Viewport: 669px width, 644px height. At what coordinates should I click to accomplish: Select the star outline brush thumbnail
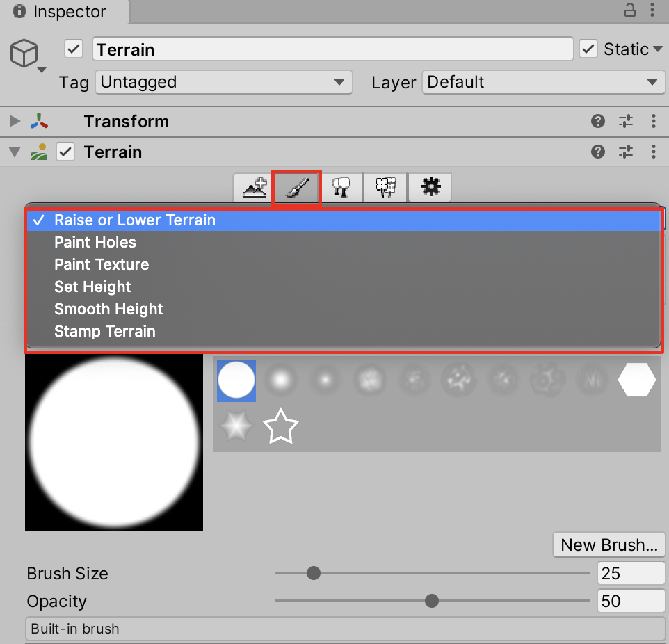coord(280,427)
